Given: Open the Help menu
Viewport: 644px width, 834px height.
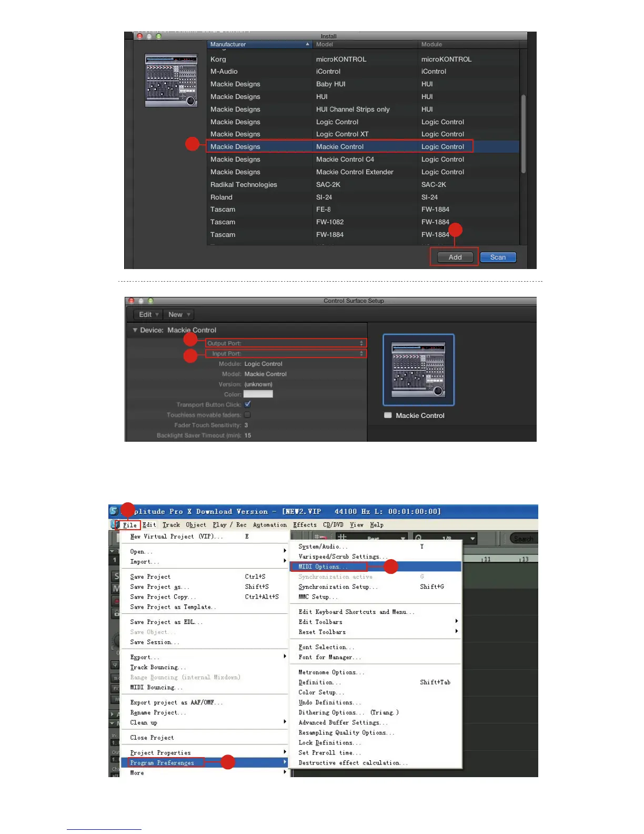Looking at the screenshot, I should (x=376, y=525).
